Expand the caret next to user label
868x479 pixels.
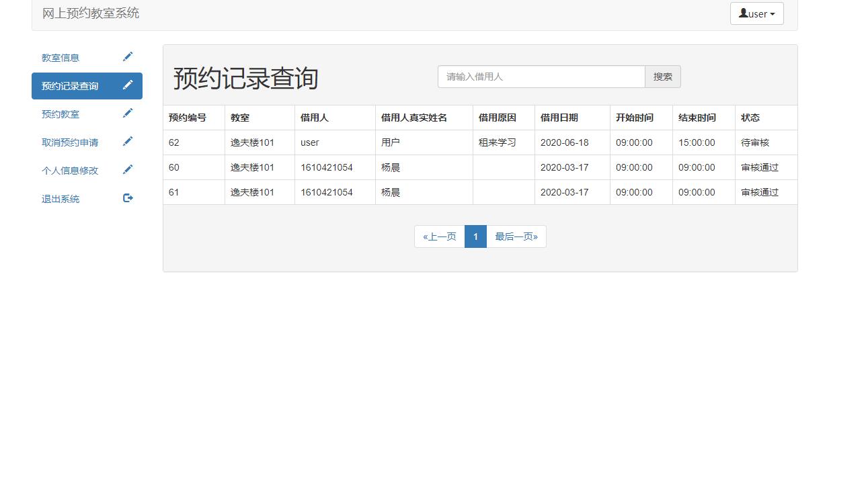[773, 13]
